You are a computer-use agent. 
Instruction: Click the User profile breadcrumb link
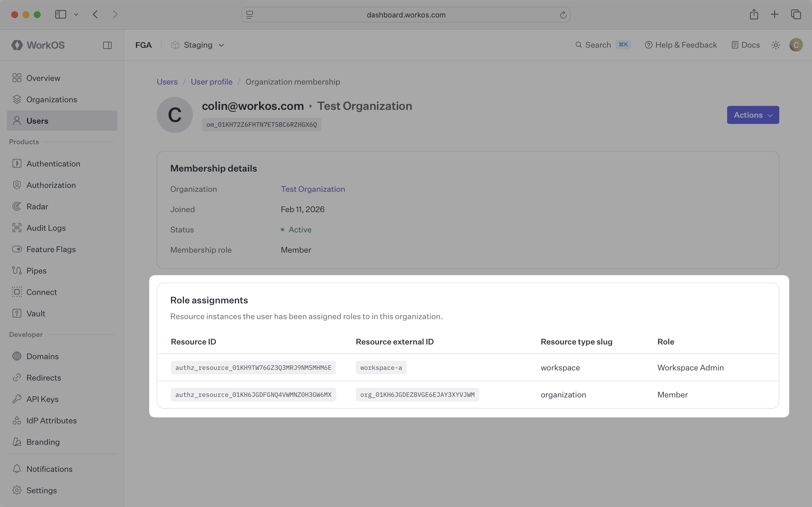(x=211, y=81)
